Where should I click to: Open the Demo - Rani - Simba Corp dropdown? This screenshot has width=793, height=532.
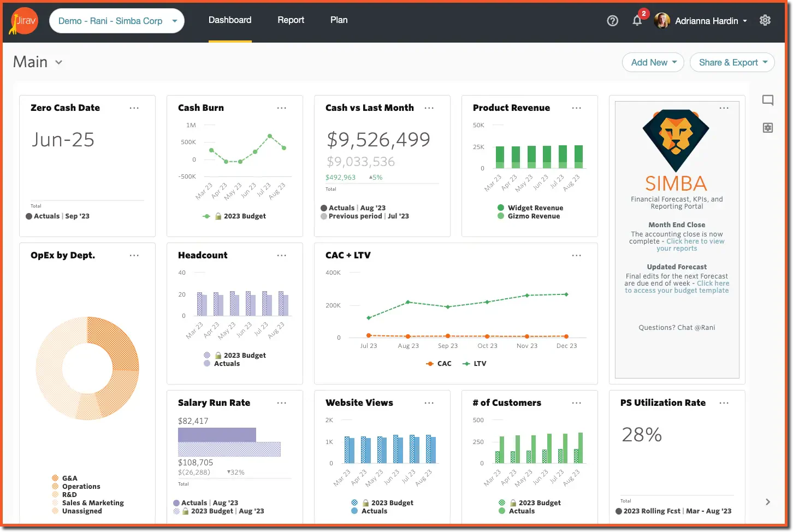click(x=117, y=21)
